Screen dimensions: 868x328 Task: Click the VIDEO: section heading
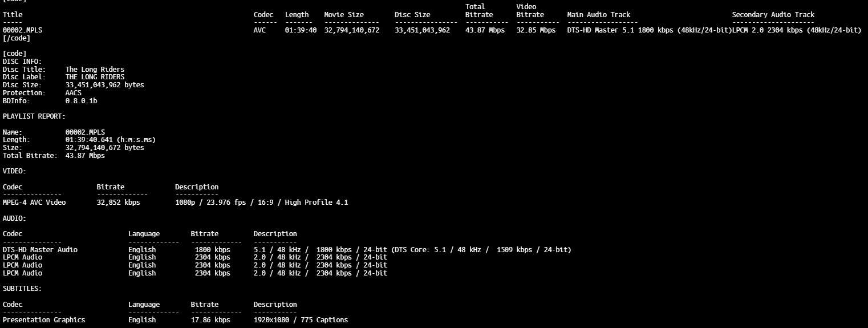tap(14, 171)
